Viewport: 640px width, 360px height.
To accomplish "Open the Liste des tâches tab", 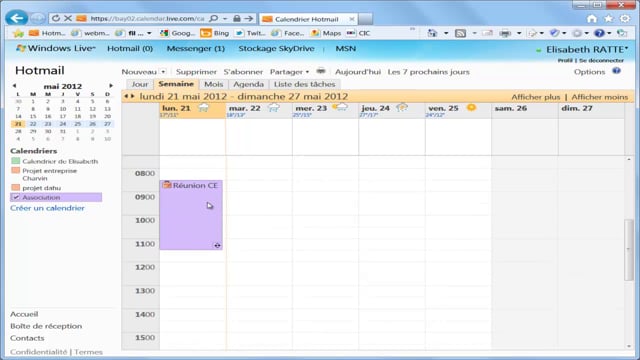I will 304,84.
